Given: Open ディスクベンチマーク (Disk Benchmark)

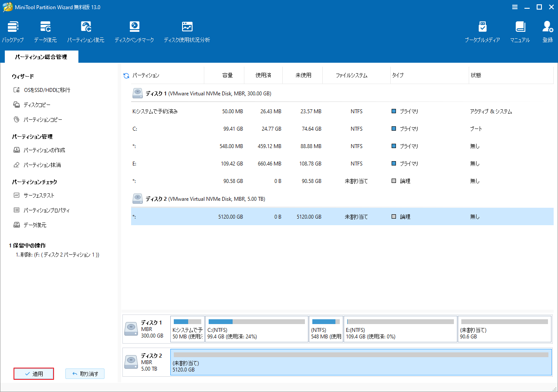Looking at the screenshot, I should coord(134,30).
